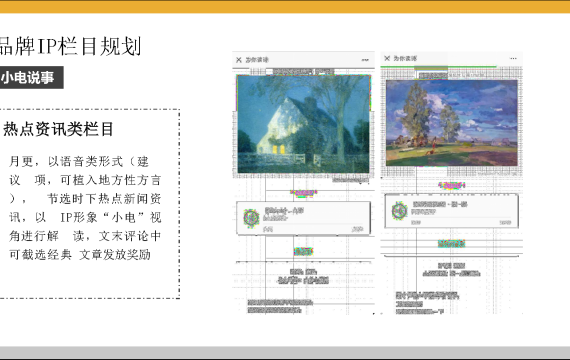The height and width of the screenshot is (360, 570).
Task: Close the left 为你读诗 phone screen via X
Action: [239, 60]
